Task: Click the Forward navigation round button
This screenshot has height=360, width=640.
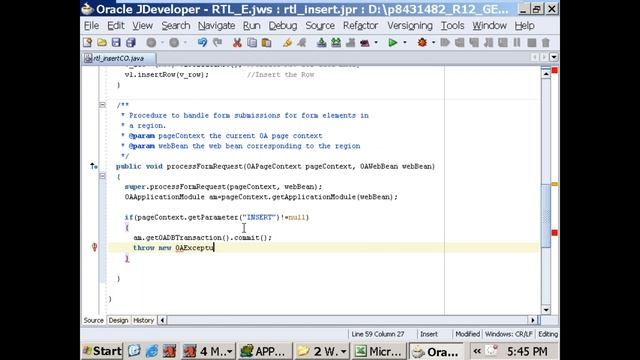Action: point(174,42)
